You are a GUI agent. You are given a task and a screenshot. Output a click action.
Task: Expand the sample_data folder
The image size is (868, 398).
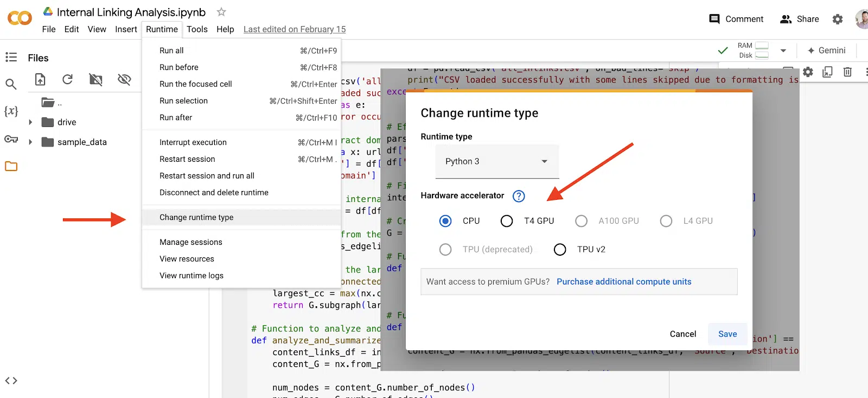tap(30, 142)
